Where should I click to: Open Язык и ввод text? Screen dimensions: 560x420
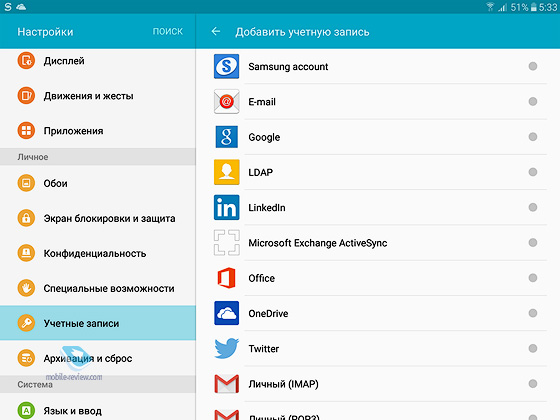[72, 411]
